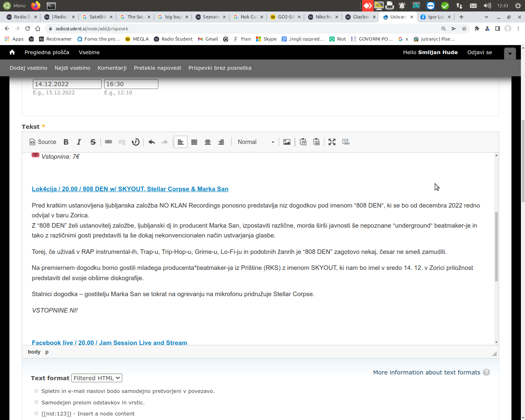525x420 pixels.
Task: Toggle bold formatting in the editor
Action: pyautogui.click(x=66, y=142)
